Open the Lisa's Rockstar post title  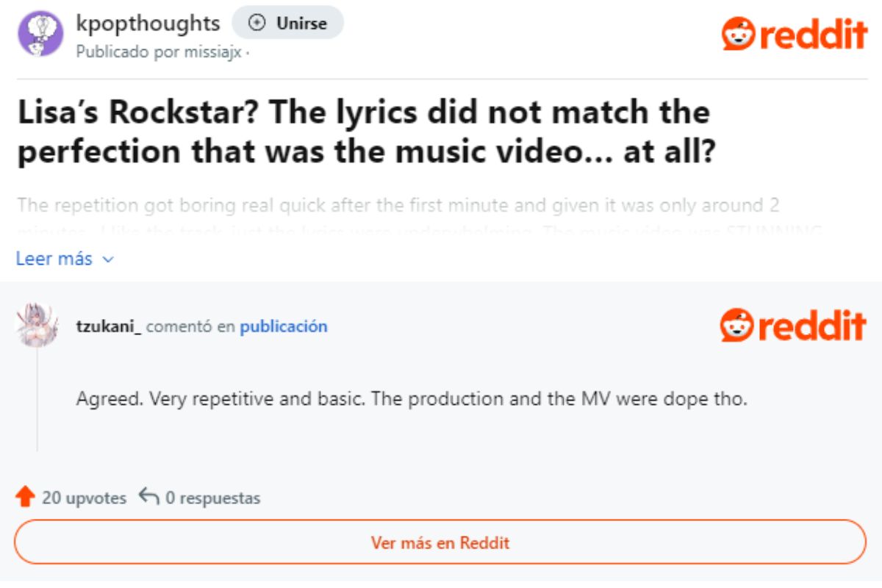(x=364, y=132)
